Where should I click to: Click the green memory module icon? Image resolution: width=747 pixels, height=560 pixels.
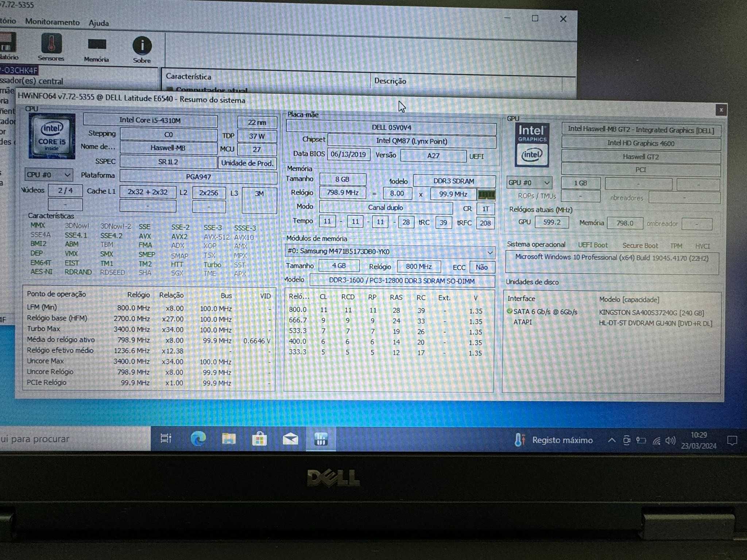[x=486, y=195]
